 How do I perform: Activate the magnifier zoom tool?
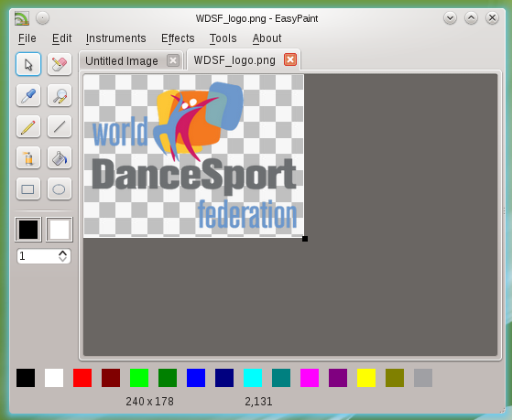(60, 95)
